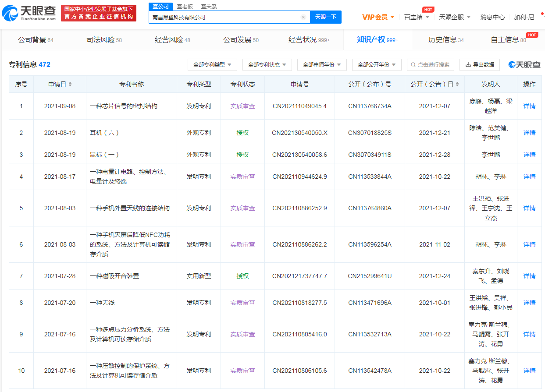Open 详情 for 耳机（六）patent

(529, 133)
